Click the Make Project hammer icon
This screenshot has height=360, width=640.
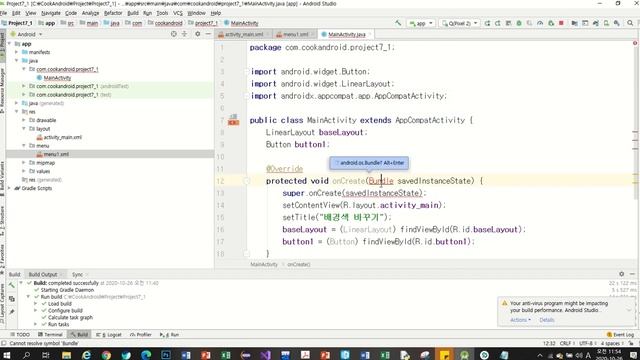(x=398, y=23)
